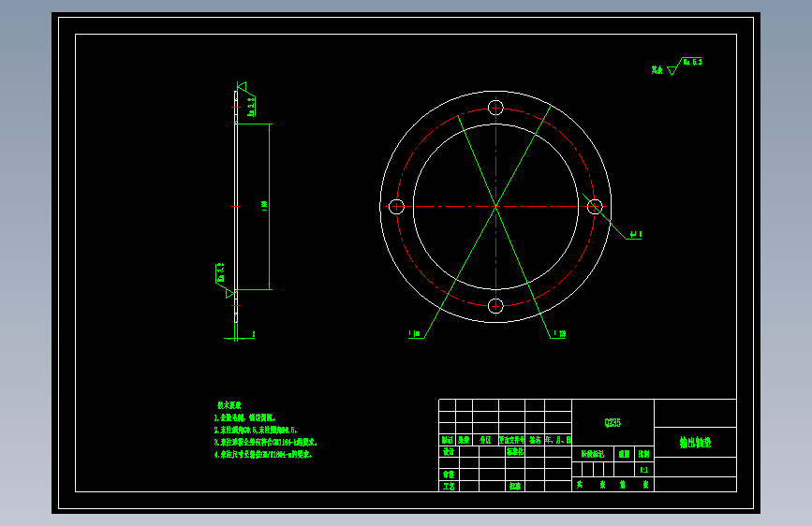Image resolution: width=812 pixels, height=526 pixels.
Task: Click the 工艺 label in title block
Action: point(449,486)
